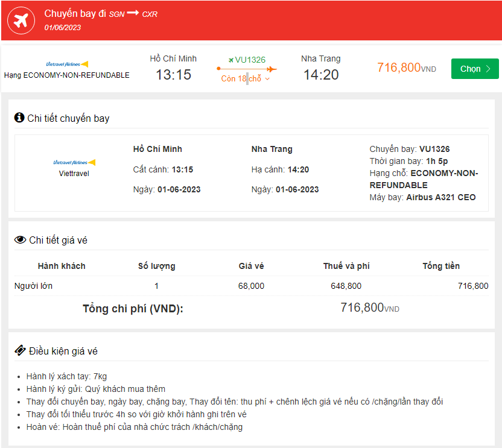The width and height of the screenshot is (502, 448).
Task: Click the Vietravel Airlines logo above fare class
Action: point(67,64)
